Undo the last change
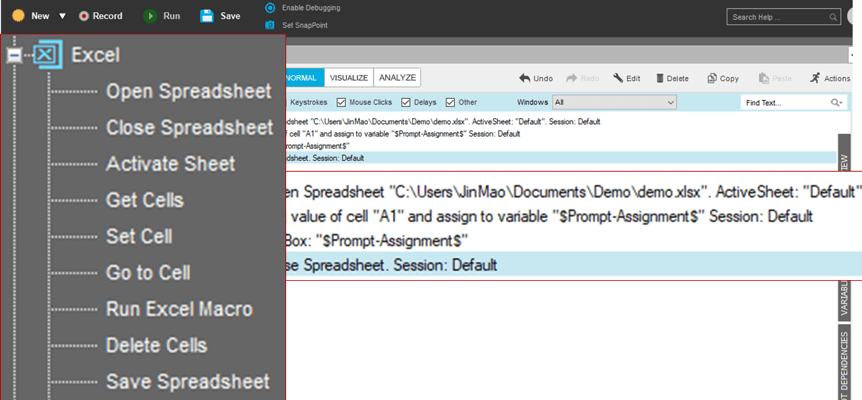Screen dimensions: 862x400 (x=536, y=79)
